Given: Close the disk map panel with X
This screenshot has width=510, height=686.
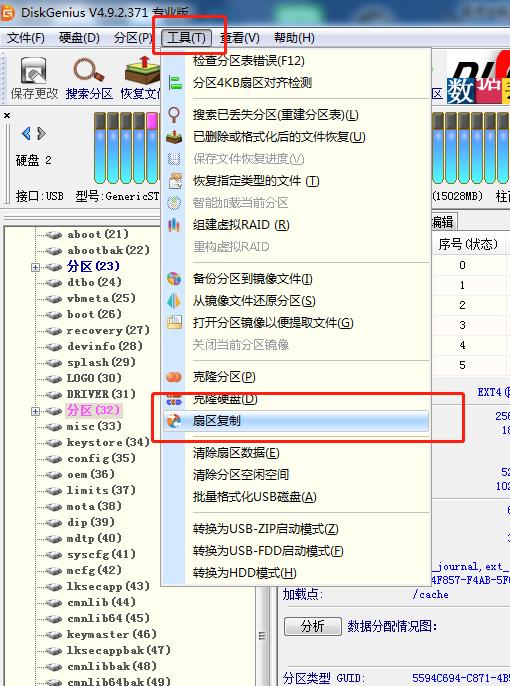Looking at the screenshot, I should [x=7, y=116].
